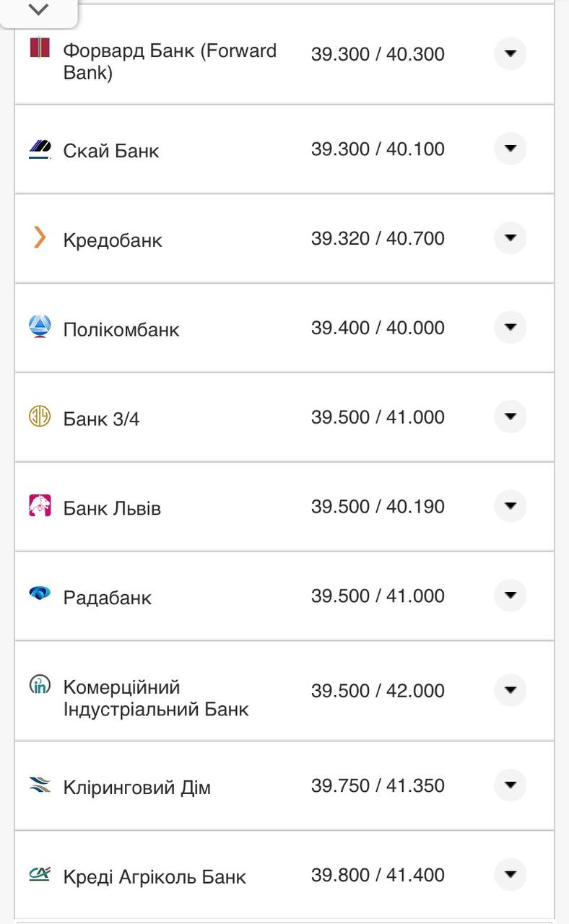The image size is (569, 924).
Task: Open the Полікомбанк bank name link
Action: [x=121, y=330]
